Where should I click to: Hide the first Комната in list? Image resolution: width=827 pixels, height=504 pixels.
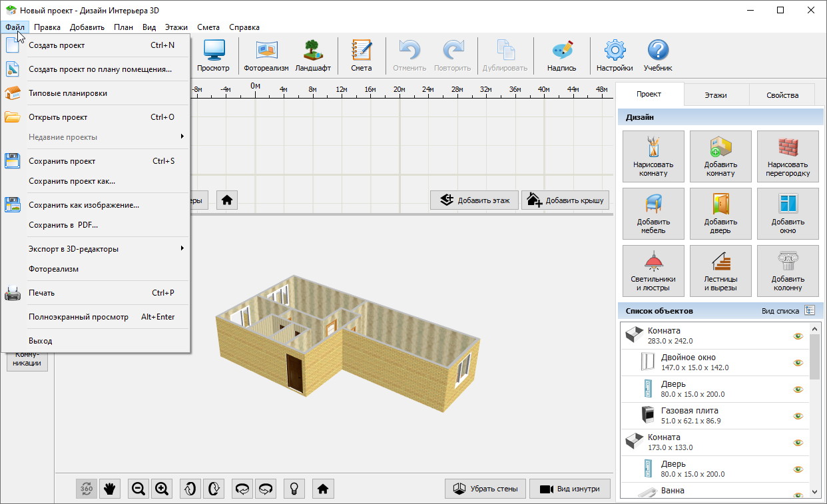(798, 336)
